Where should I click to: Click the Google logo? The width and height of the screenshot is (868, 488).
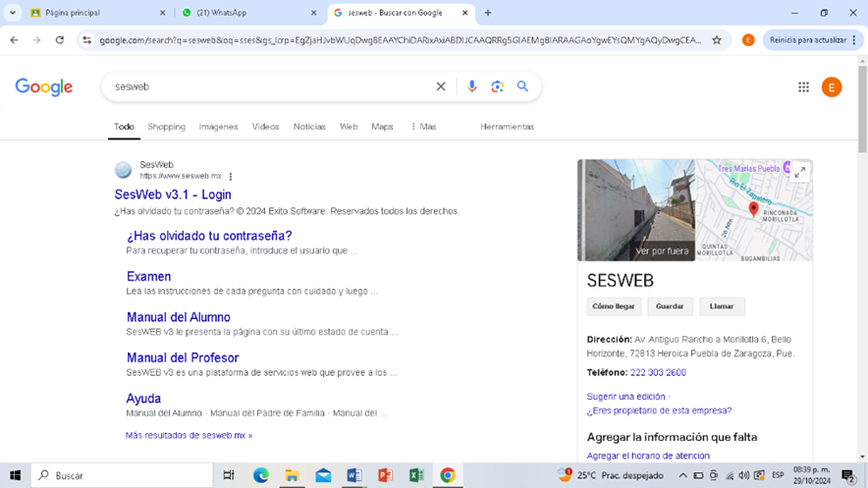(44, 86)
